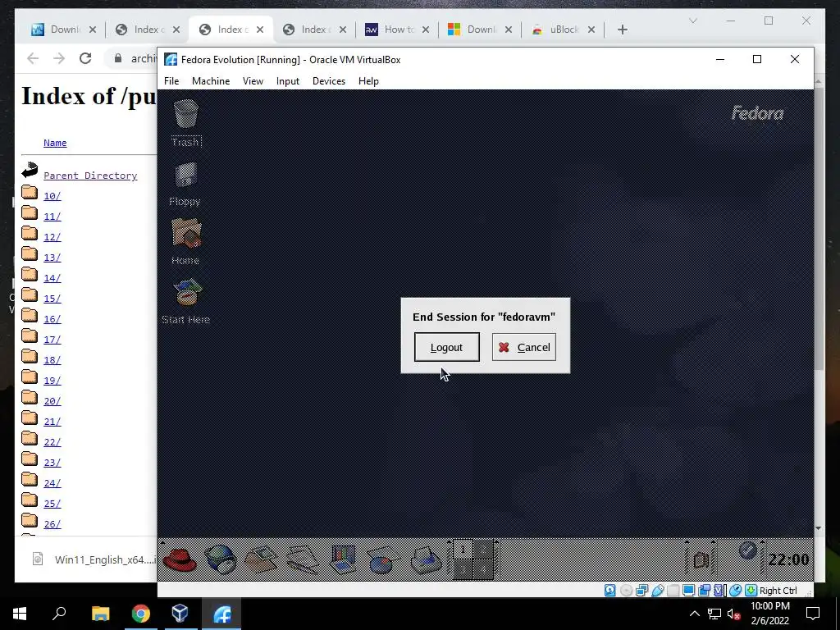This screenshot has width=840, height=630.
Task: Switch to workspace 1
Action: coord(463,550)
